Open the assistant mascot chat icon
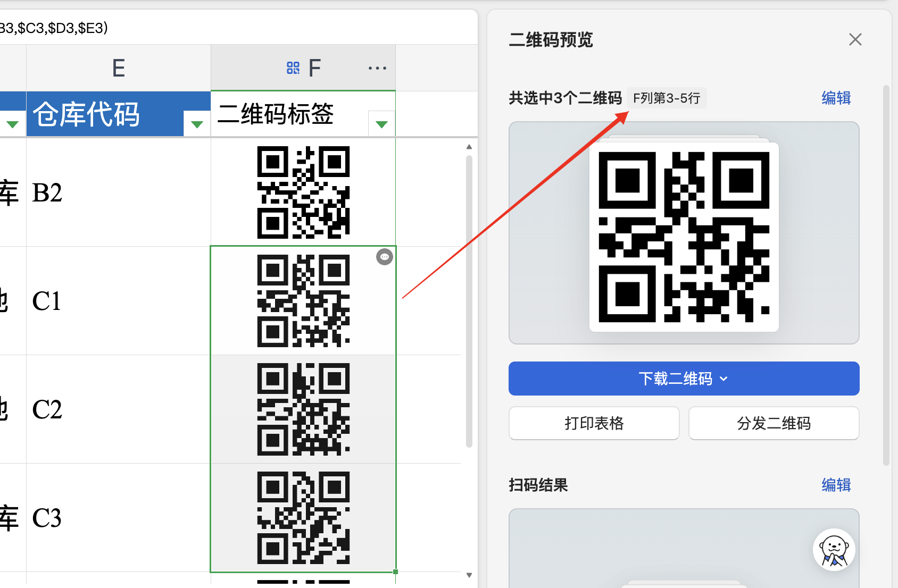This screenshot has width=898, height=588. tap(834, 550)
